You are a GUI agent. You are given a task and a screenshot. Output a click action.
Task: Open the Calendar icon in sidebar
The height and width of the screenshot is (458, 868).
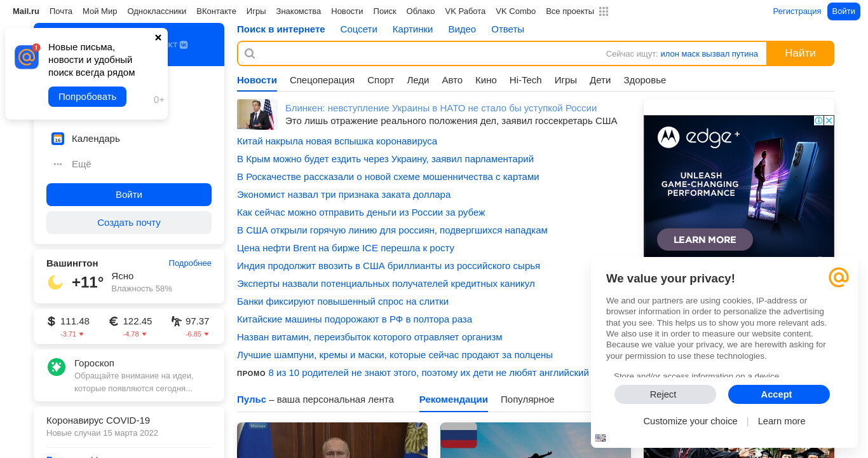[x=58, y=139]
